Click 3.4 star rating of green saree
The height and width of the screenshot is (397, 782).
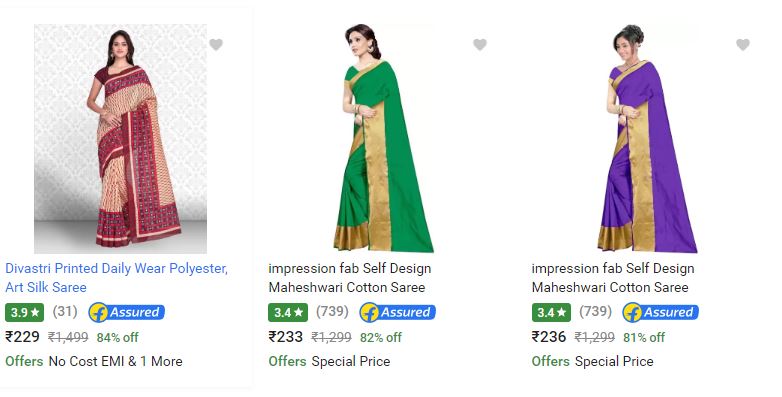tap(288, 313)
